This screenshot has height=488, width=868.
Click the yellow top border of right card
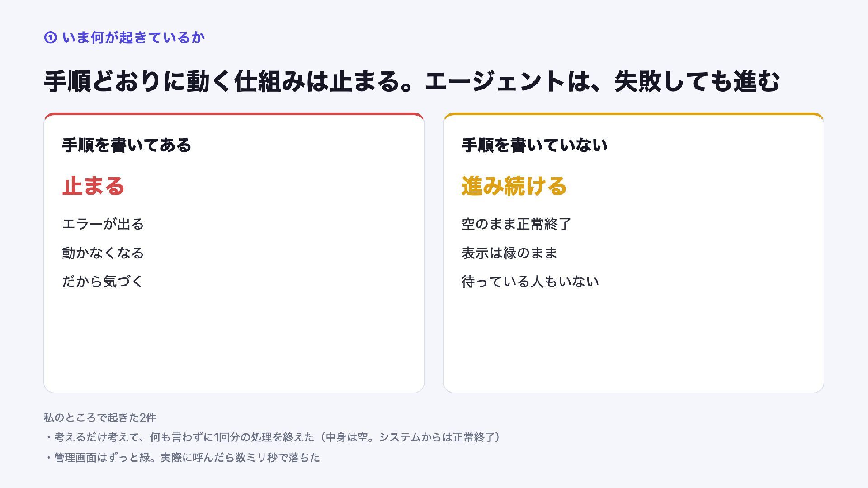pos(633,114)
